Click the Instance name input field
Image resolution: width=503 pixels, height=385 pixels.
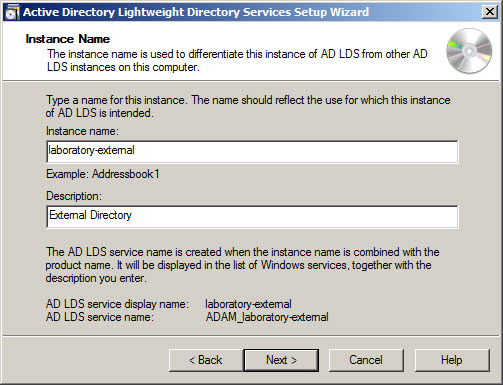(252, 152)
